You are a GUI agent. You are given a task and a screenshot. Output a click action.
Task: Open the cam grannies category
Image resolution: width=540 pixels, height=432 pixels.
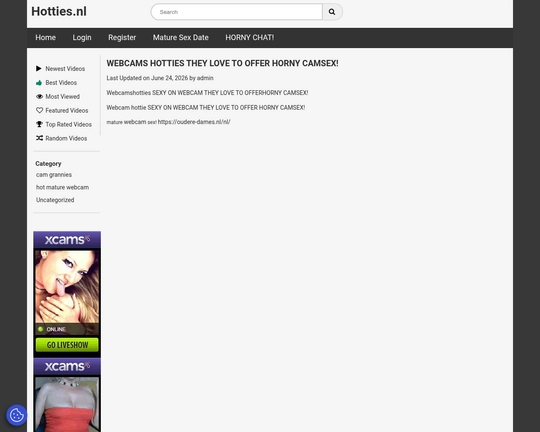pyautogui.click(x=54, y=175)
